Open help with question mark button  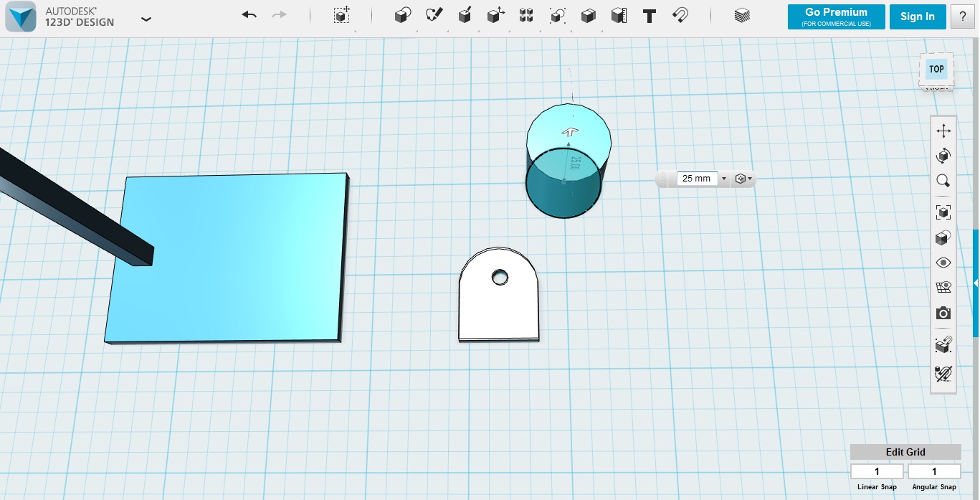tap(962, 17)
